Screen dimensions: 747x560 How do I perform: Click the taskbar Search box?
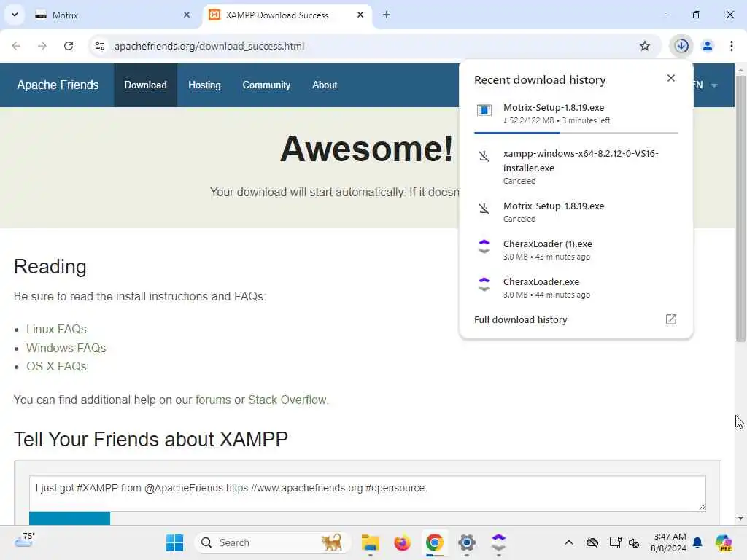[273, 542]
